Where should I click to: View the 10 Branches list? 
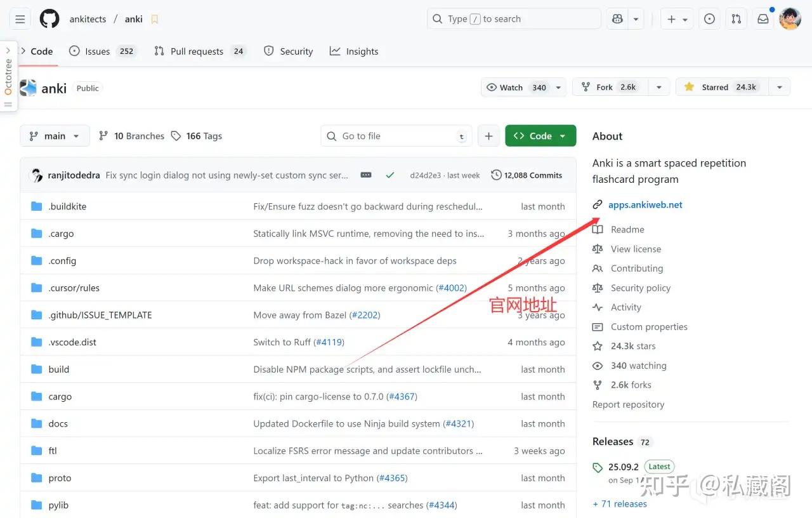pos(131,136)
